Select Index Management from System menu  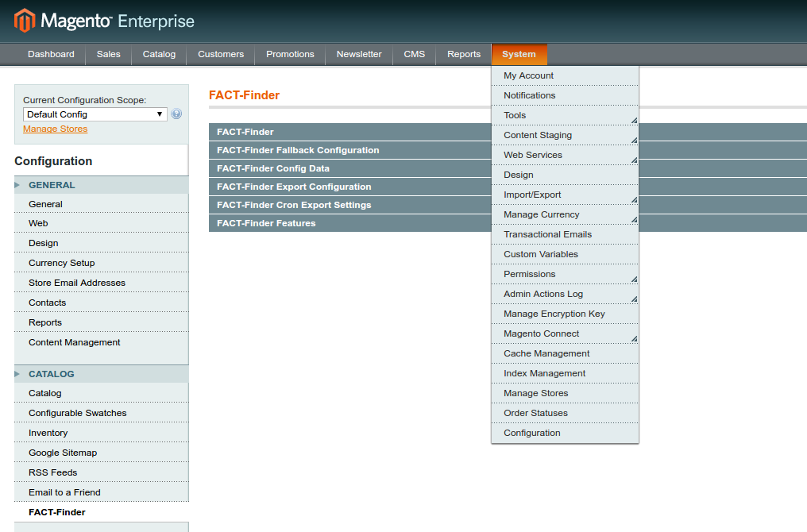(x=544, y=373)
